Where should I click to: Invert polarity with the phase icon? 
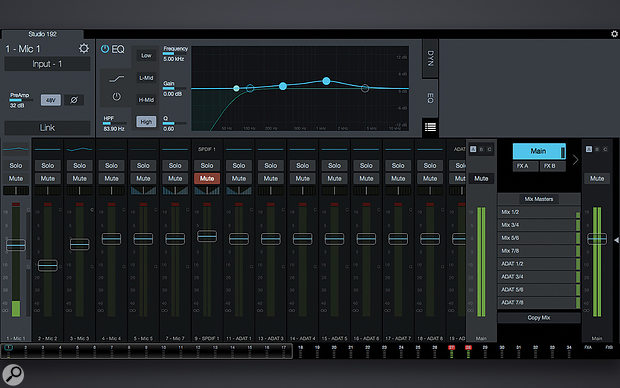(74, 100)
